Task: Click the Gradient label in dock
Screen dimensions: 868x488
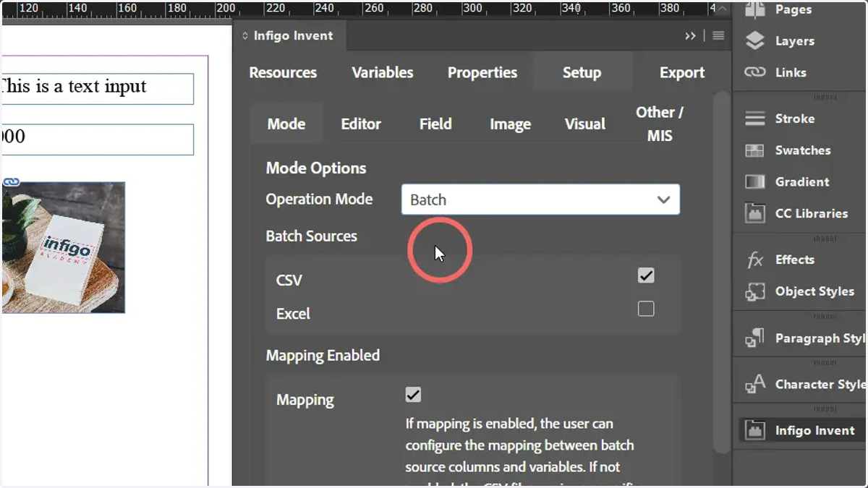Action: [802, 181]
